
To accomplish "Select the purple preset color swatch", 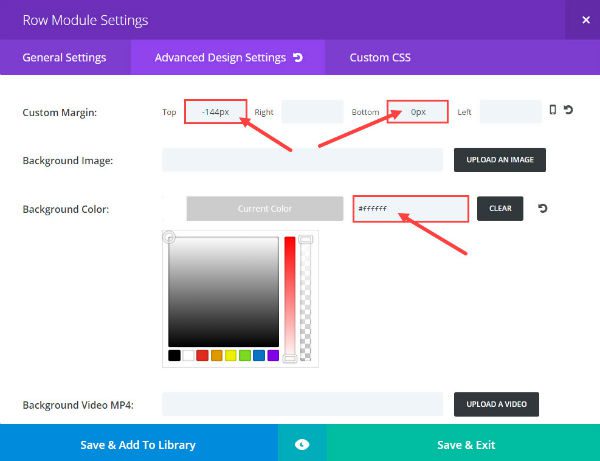I will pyautogui.click(x=273, y=355).
